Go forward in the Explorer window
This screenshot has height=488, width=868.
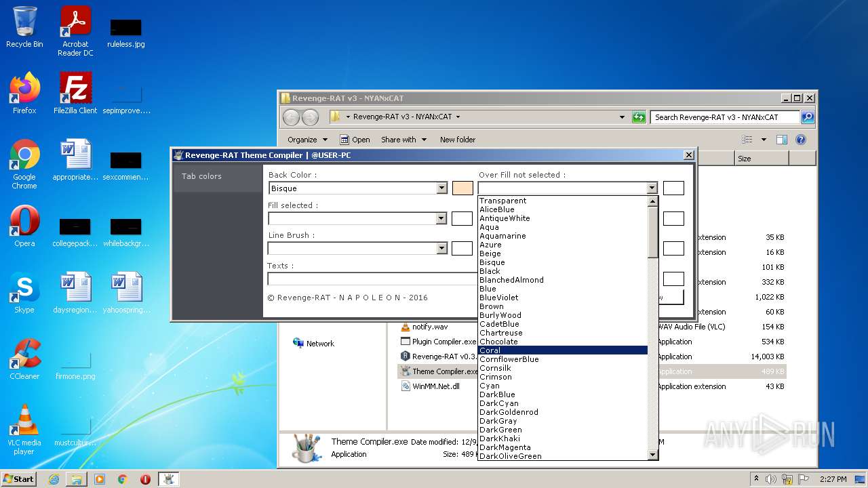click(310, 117)
